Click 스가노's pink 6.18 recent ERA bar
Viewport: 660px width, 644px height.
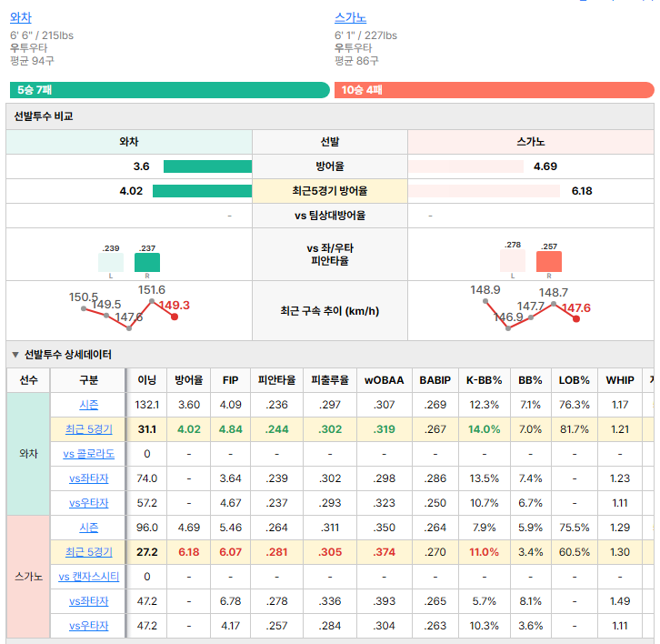[484, 191]
